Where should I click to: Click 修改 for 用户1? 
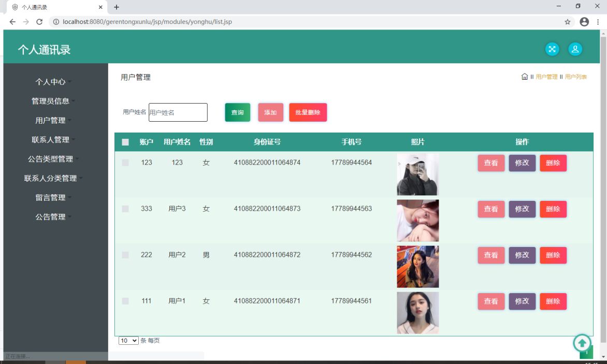click(522, 301)
